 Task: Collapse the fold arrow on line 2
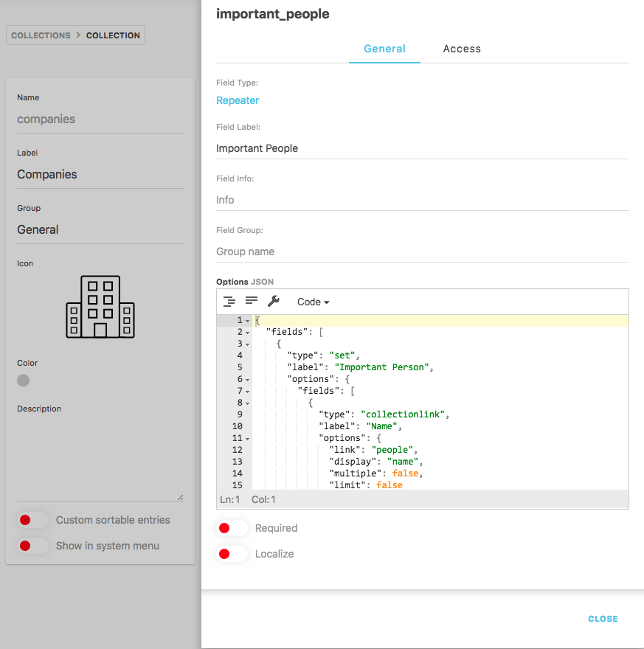[248, 333]
